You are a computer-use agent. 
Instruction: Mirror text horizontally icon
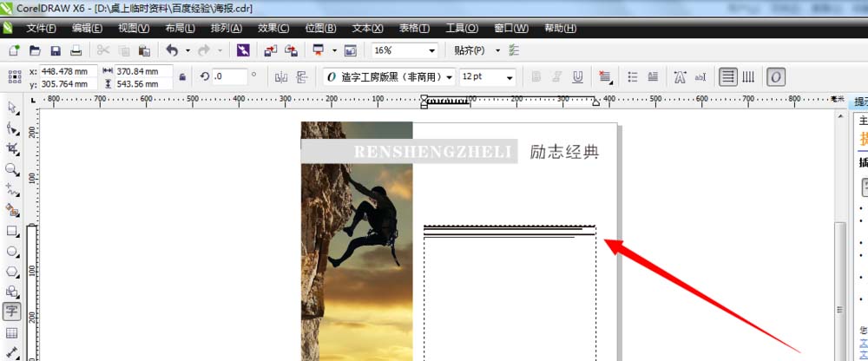(281, 77)
